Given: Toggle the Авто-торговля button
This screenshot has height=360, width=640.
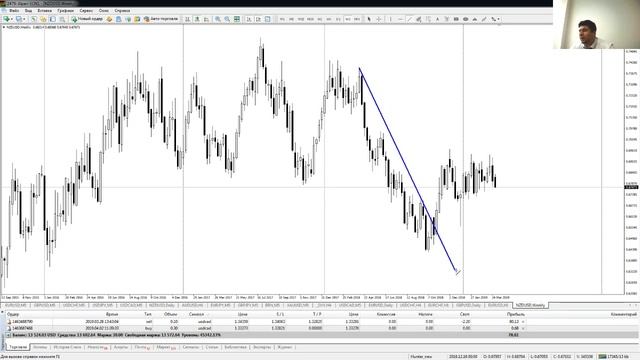Looking at the screenshot, I should (161, 19).
